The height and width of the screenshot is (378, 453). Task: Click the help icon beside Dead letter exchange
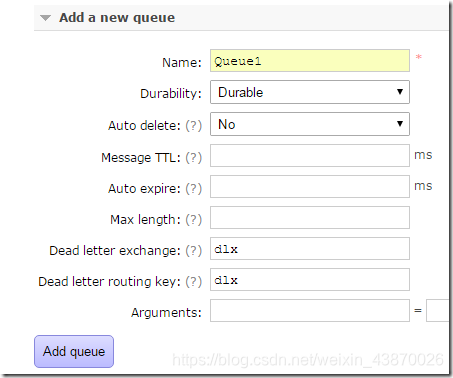(x=194, y=251)
